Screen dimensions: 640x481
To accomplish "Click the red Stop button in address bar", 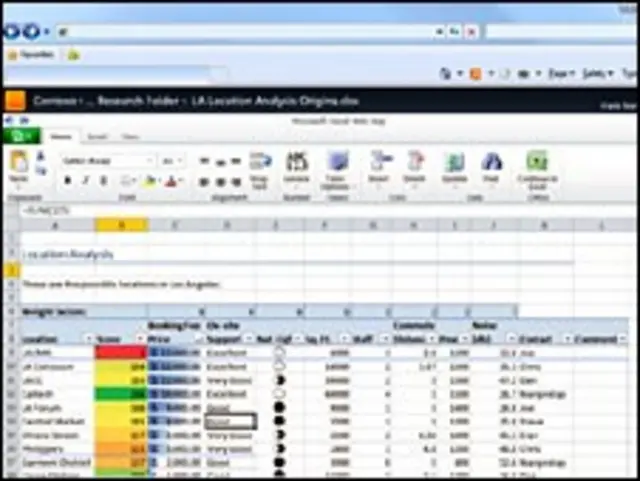I will point(472,31).
